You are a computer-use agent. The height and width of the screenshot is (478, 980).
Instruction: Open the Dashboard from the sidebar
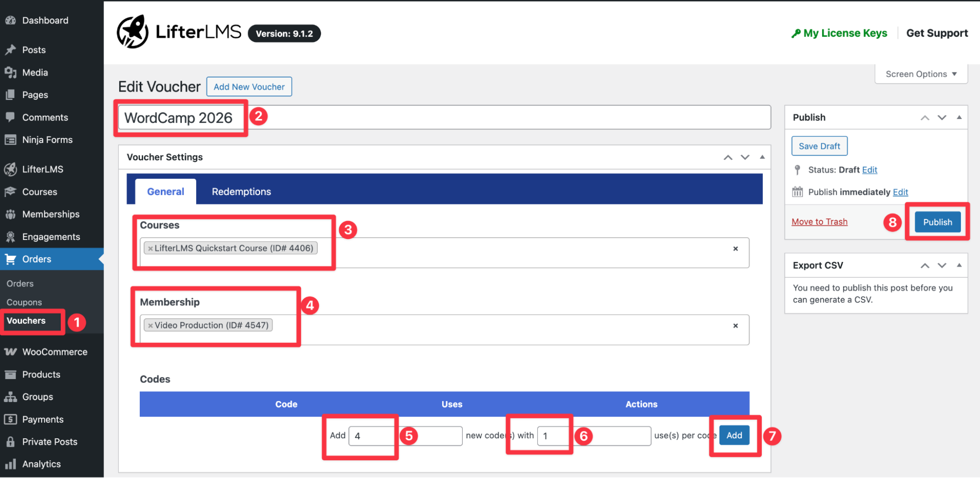click(45, 20)
